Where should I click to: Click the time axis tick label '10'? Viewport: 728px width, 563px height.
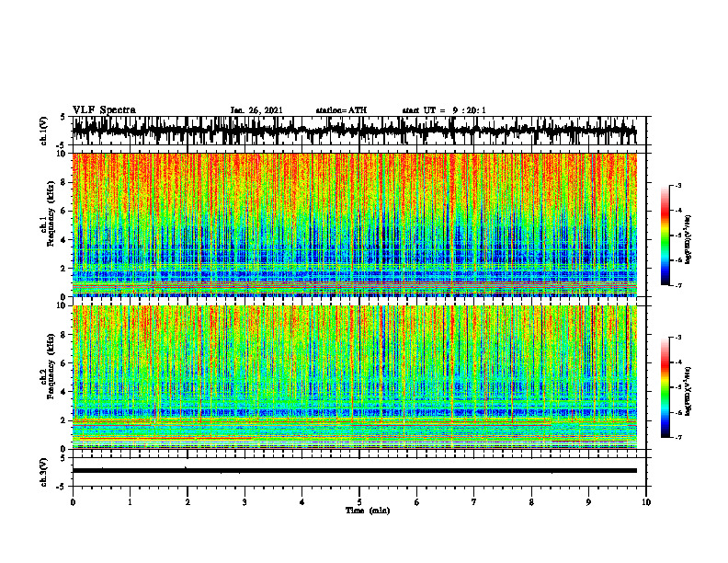click(646, 502)
